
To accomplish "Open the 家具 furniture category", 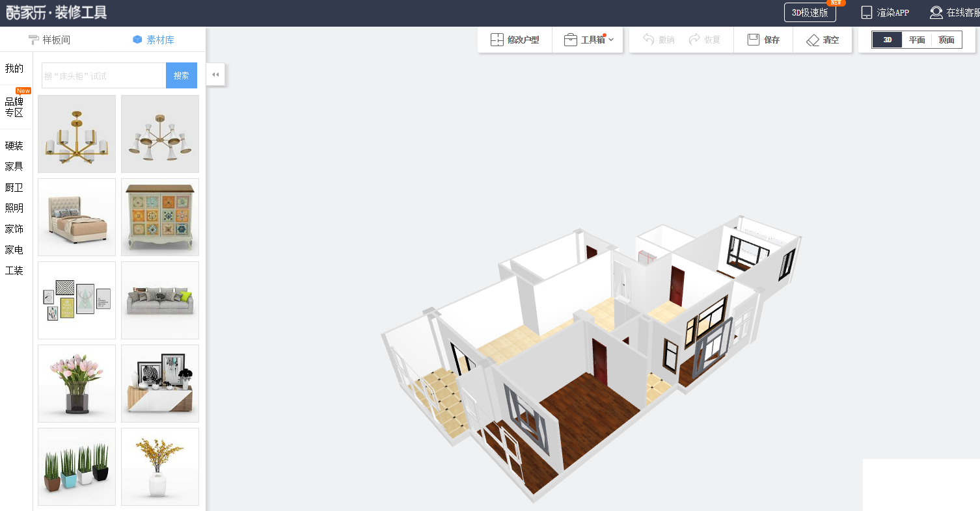I will pyautogui.click(x=14, y=166).
